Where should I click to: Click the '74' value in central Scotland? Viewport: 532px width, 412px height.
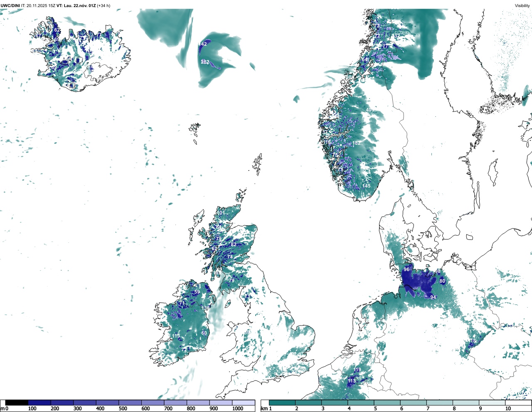coord(230,257)
